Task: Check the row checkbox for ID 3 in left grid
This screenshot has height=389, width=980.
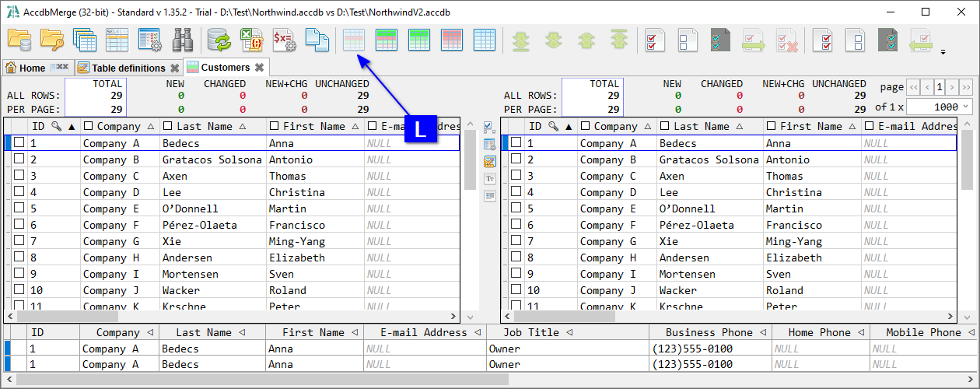Action: point(19,176)
